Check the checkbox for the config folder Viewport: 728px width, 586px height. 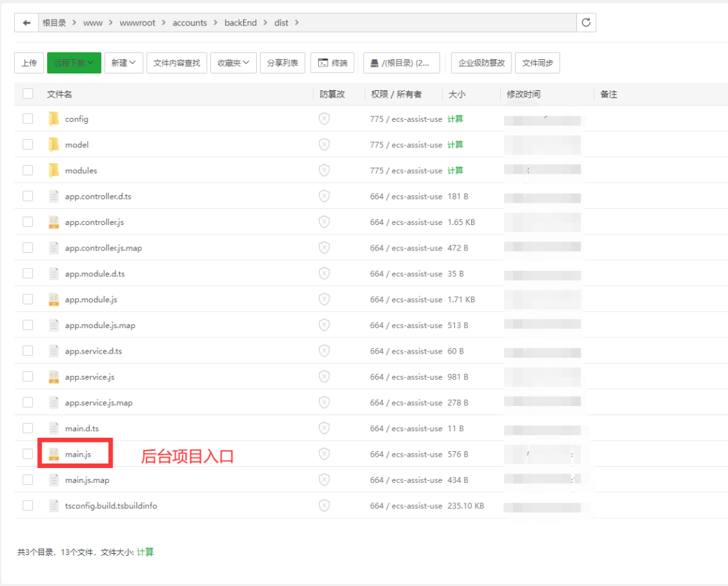tap(27, 119)
